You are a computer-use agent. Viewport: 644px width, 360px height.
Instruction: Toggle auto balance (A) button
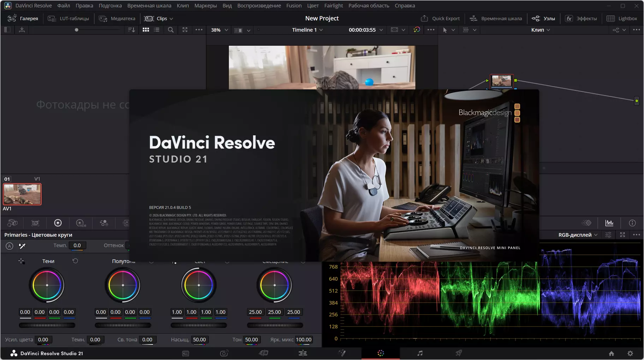(x=10, y=246)
